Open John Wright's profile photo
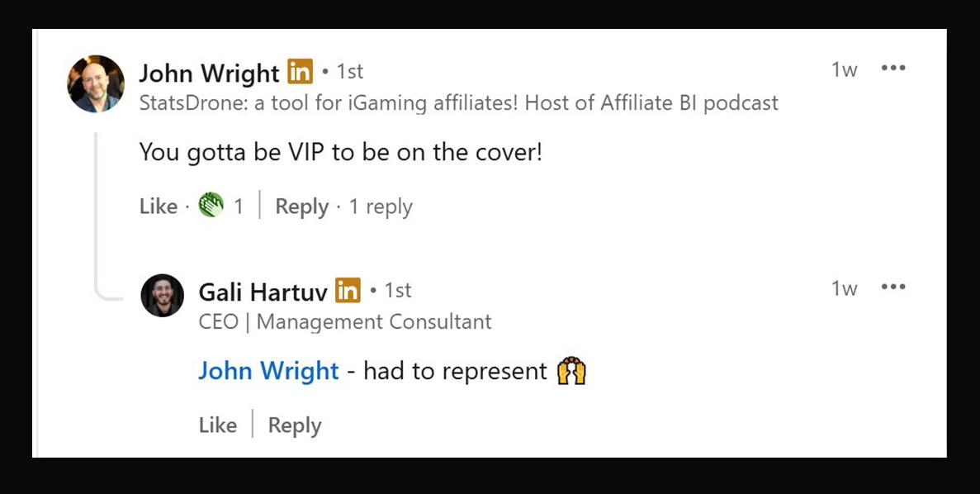Screen dimensions: 980x494 tap(96, 83)
